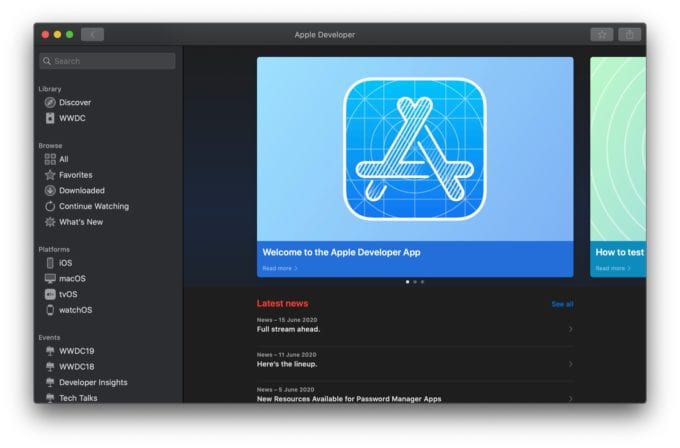Select watchOS platform label

tap(75, 310)
